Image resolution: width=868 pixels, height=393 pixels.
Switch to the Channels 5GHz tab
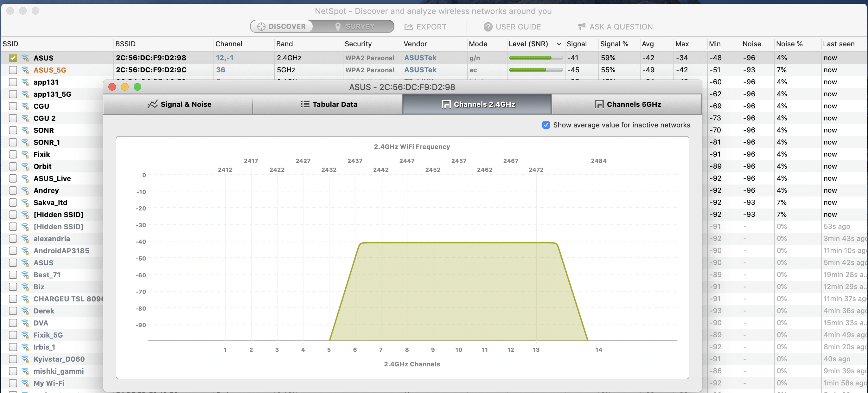626,104
